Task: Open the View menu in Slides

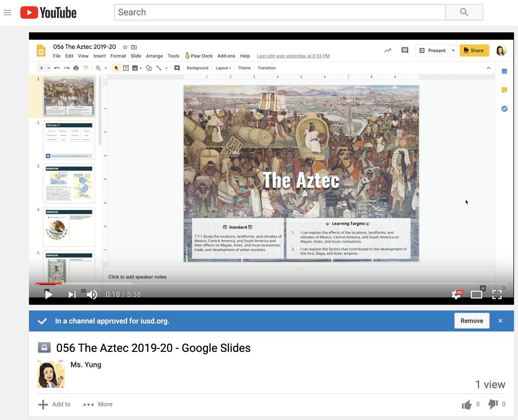Action: 83,56
